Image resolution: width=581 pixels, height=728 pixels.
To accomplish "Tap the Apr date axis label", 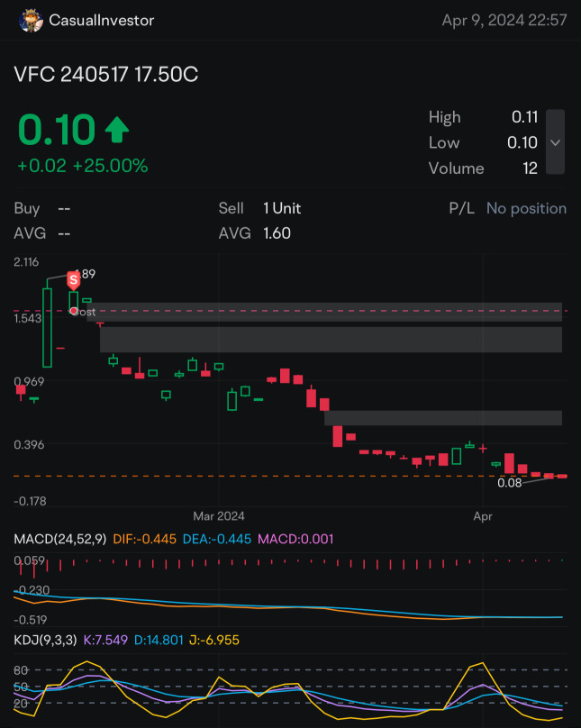I will pyautogui.click(x=483, y=516).
